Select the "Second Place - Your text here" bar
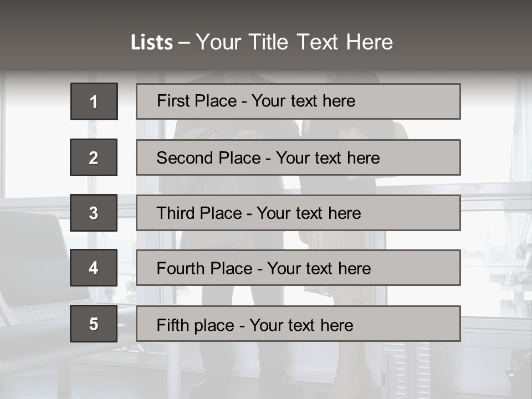This screenshot has width=532, height=399. [x=298, y=157]
